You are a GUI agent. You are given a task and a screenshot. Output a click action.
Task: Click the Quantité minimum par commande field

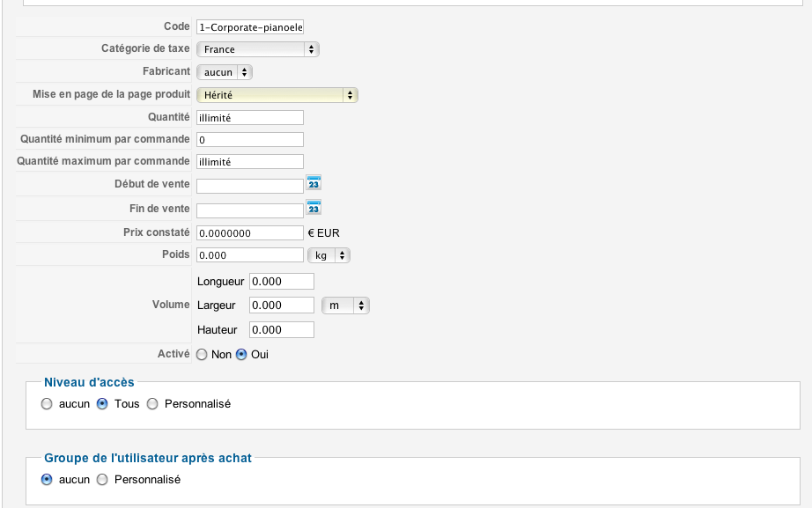[x=250, y=140]
